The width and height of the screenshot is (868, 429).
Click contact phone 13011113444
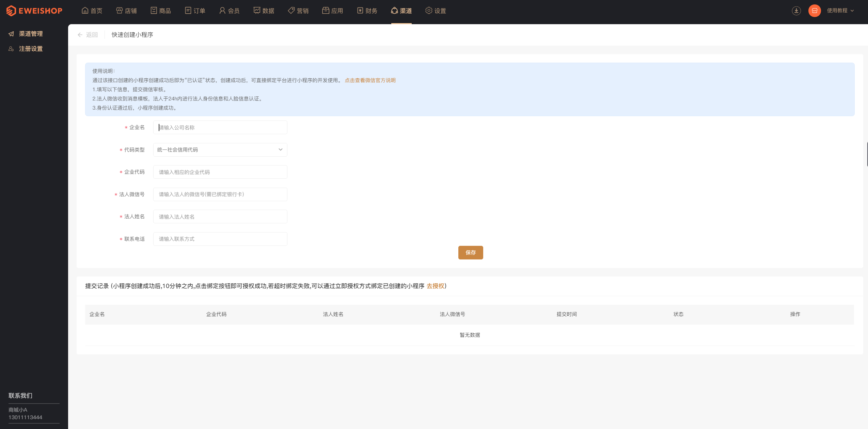(x=26, y=417)
